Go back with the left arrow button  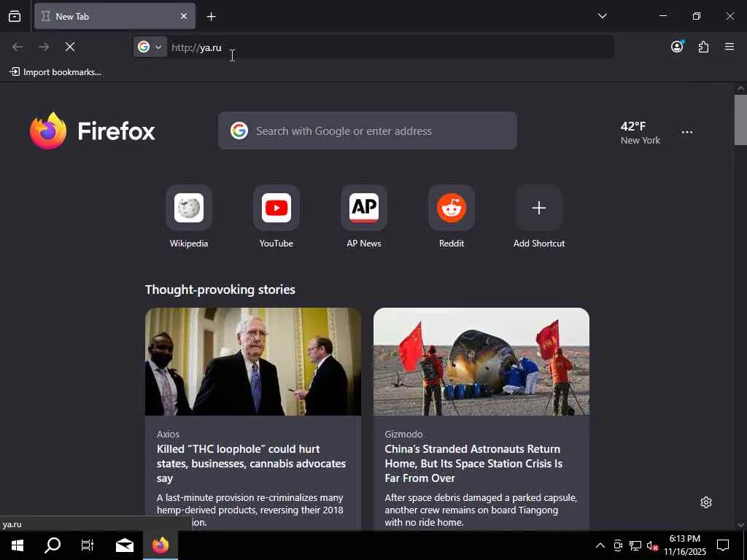[18, 47]
